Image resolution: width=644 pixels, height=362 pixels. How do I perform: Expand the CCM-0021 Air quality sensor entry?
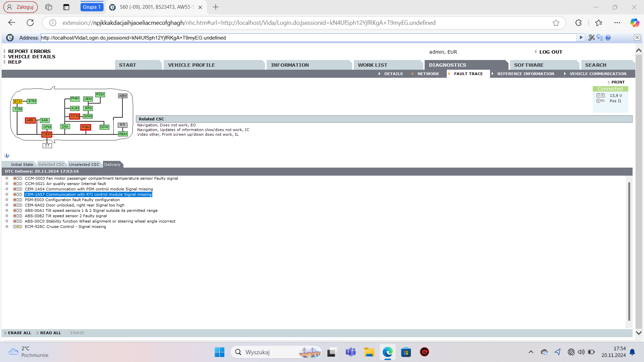tap(7, 184)
